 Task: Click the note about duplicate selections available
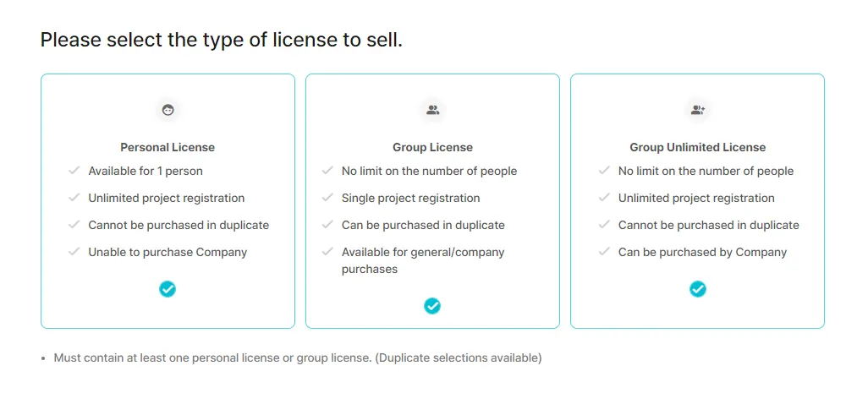(297, 358)
